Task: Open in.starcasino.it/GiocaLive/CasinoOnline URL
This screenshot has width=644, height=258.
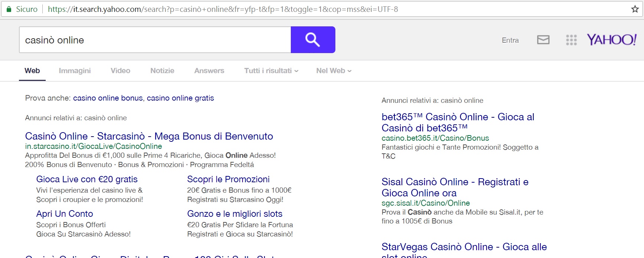Action: (x=94, y=146)
